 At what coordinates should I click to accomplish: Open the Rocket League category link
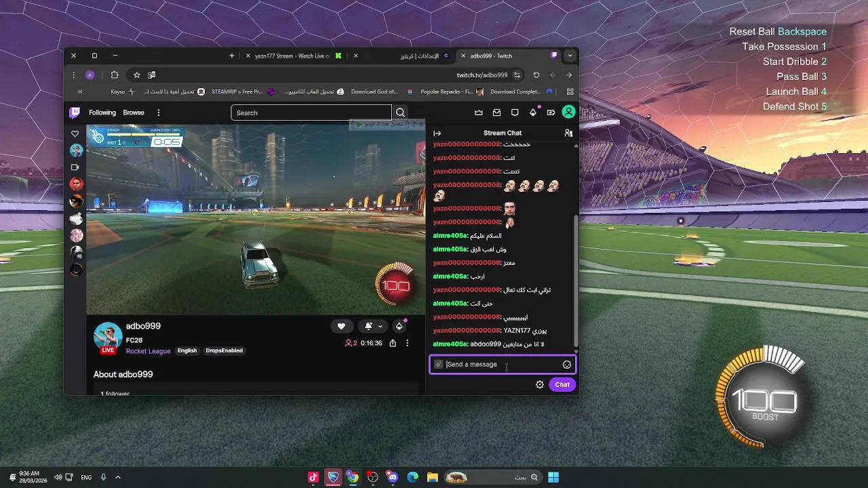(148, 351)
